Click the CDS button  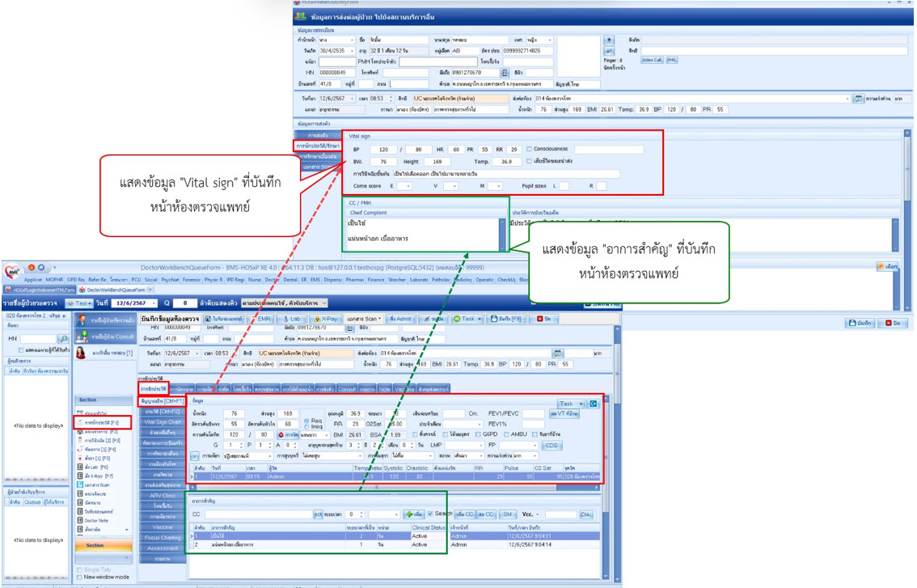coord(551,445)
